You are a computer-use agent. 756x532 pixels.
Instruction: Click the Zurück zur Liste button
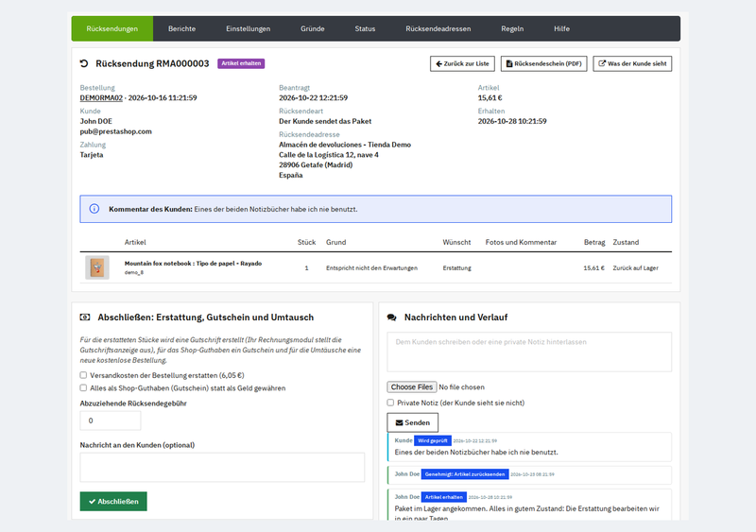tap(462, 63)
